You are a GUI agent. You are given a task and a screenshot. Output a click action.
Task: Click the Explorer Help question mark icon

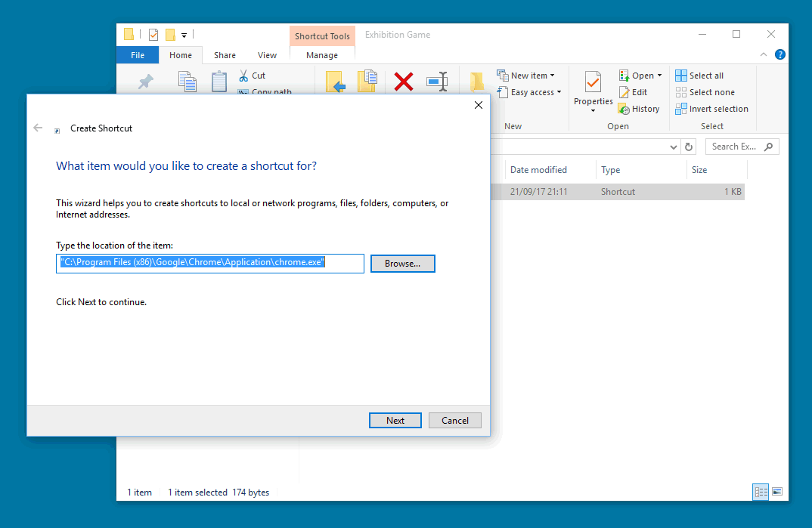click(780, 54)
